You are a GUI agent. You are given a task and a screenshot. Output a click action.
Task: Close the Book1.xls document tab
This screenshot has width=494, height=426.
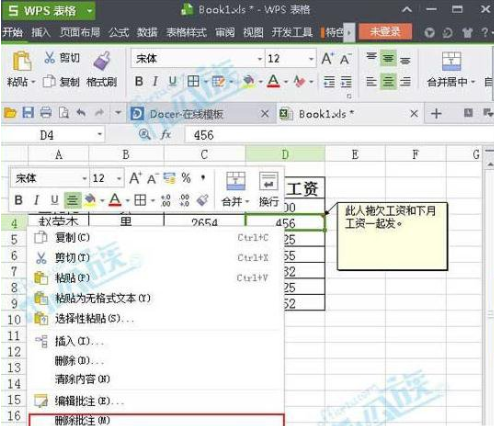click(414, 114)
